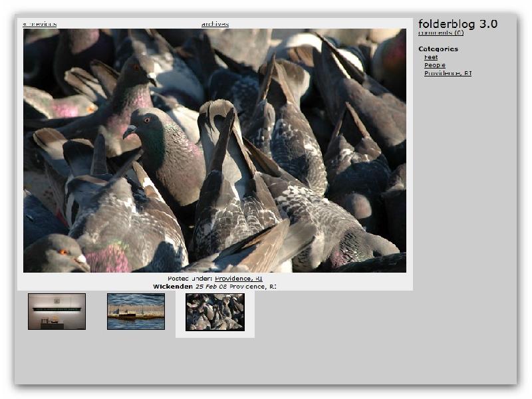Image resolution: width=532 pixels, height=399 pixels.
Task: Open Providence, RI in Categories sidebar
Action: pyautogui.click(x=448, y=73)
